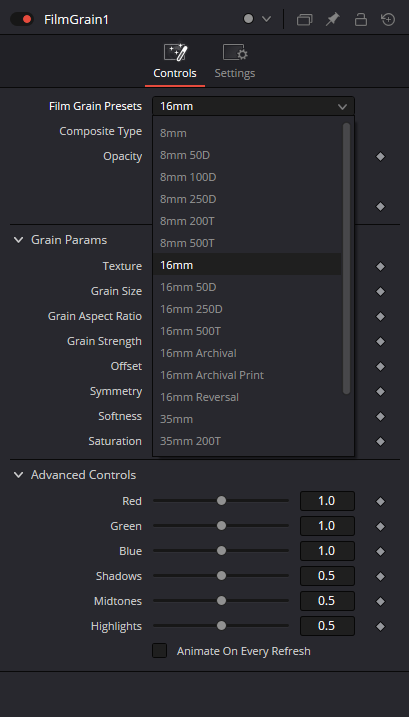
Task: Set keyframe diamond for Saturation
Action: click(380, 441)
